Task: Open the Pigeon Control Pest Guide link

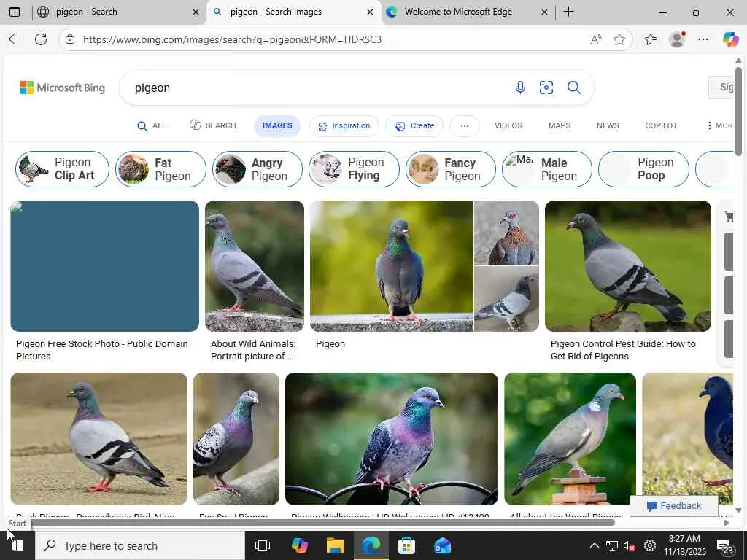Action: coord(623,350)
